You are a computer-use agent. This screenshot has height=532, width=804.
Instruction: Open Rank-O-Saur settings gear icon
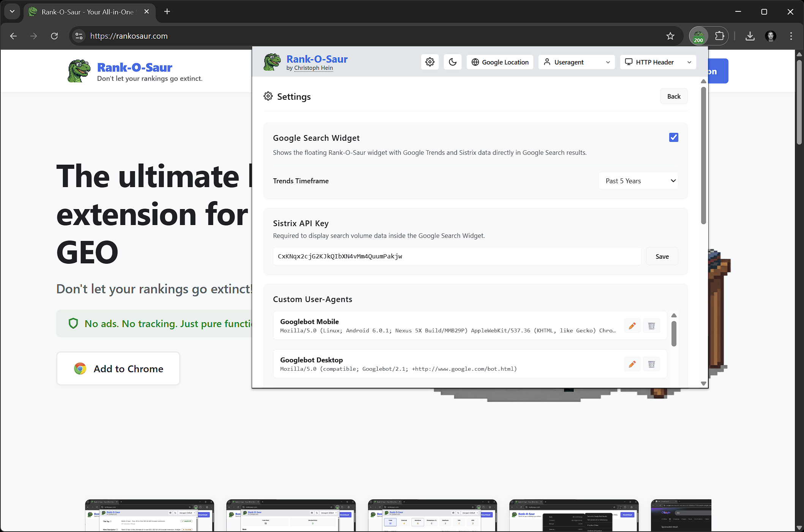430,62
